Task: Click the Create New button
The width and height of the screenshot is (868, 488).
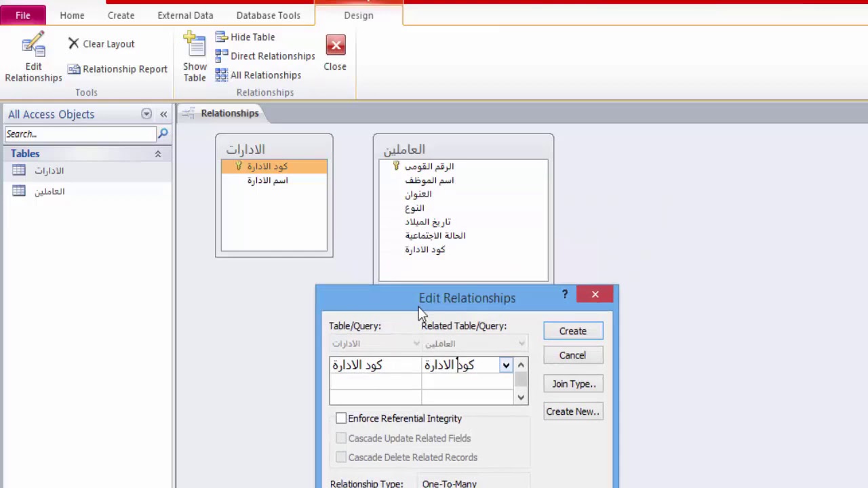Action: click(573, 411)
